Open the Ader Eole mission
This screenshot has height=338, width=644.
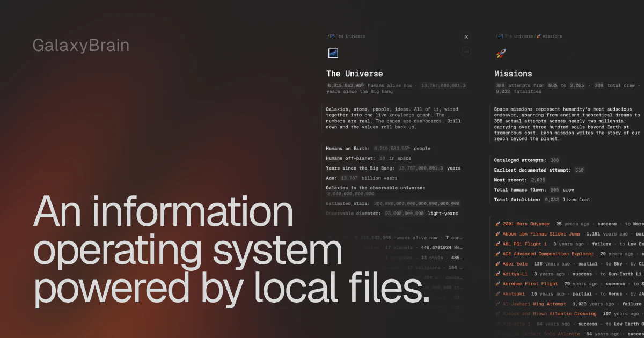515,264
